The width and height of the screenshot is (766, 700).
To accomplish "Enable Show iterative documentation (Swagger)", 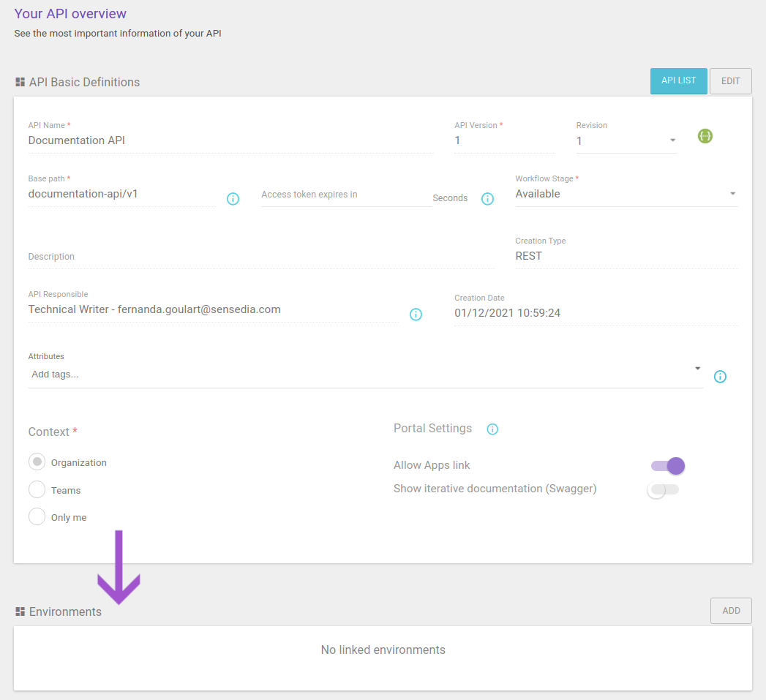I will [663, 489].
